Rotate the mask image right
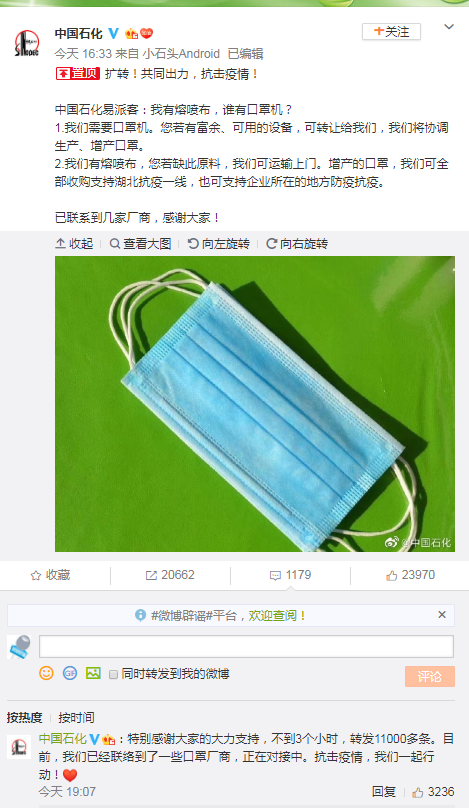The image size is (469, 808). pyautogui.click(x=297, y=244)
